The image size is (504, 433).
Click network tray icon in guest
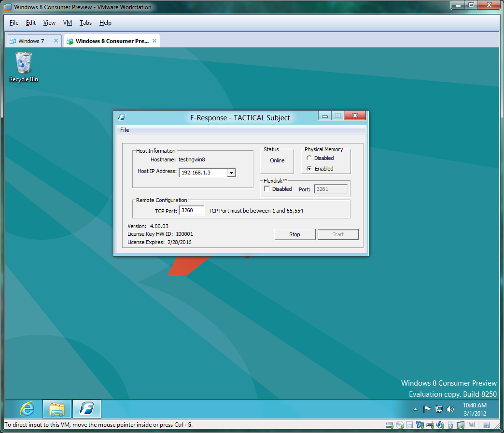(439, 409)
